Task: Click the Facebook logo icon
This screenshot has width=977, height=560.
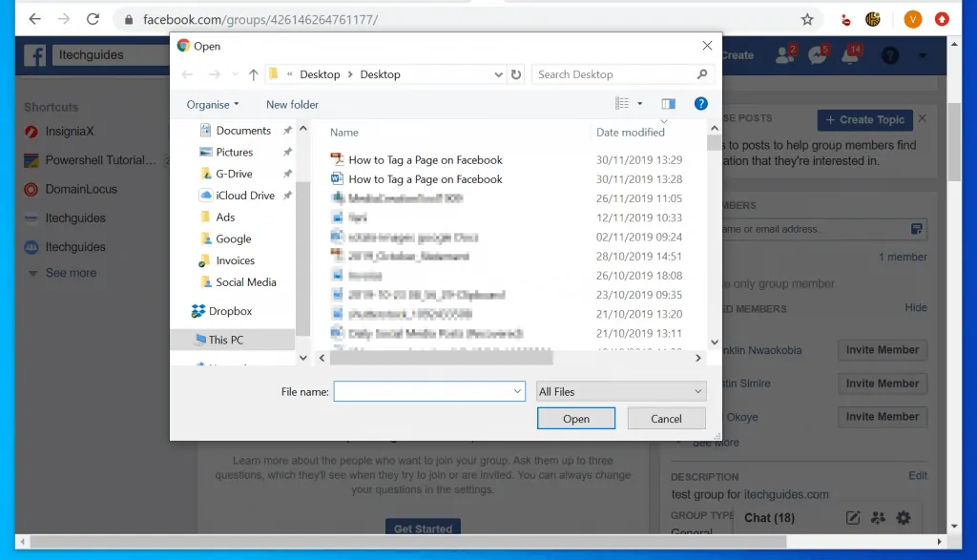Action: (35, 55)
